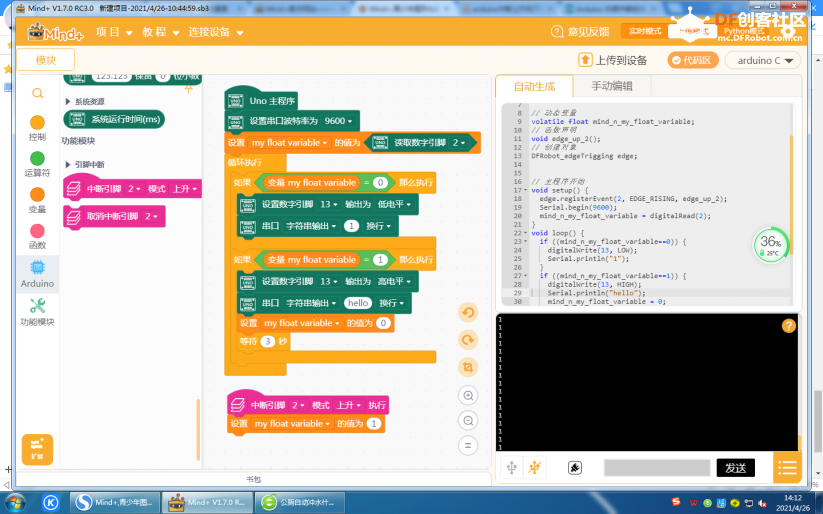Collapse code fold arrow at line 22

click(x=525, y=233)
